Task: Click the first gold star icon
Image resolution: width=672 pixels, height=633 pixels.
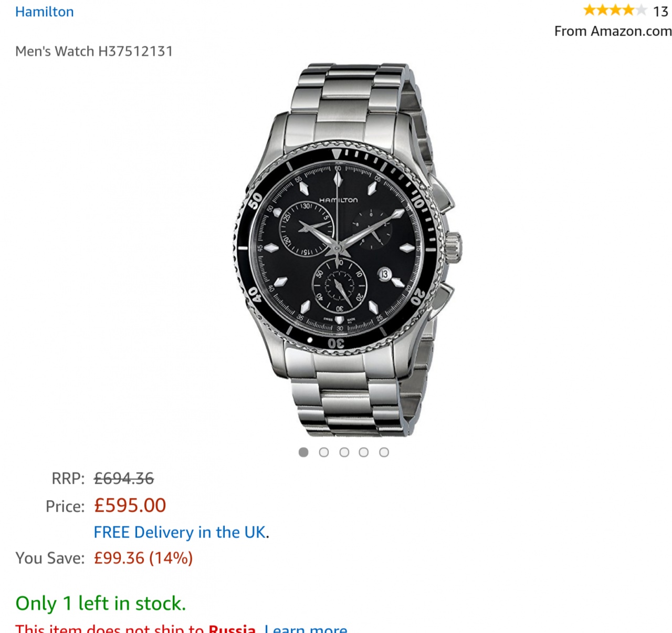Action: [x=590, y=10]
